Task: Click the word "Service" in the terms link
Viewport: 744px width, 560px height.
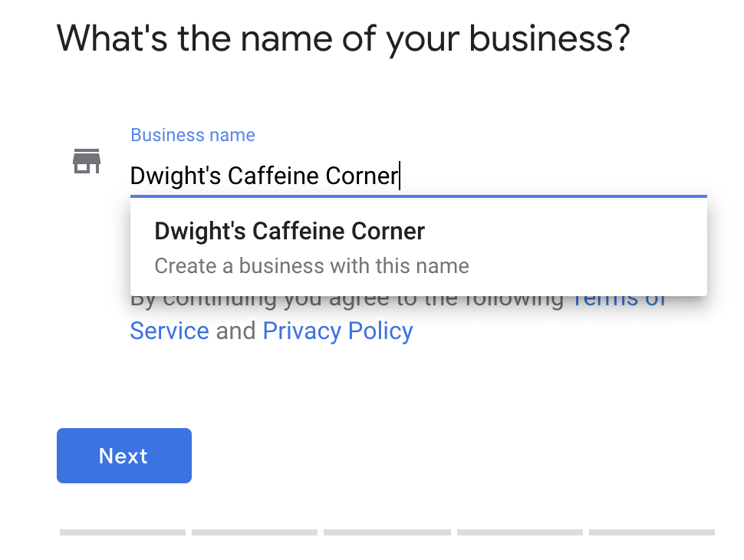Action: click(x=170, y=331)
